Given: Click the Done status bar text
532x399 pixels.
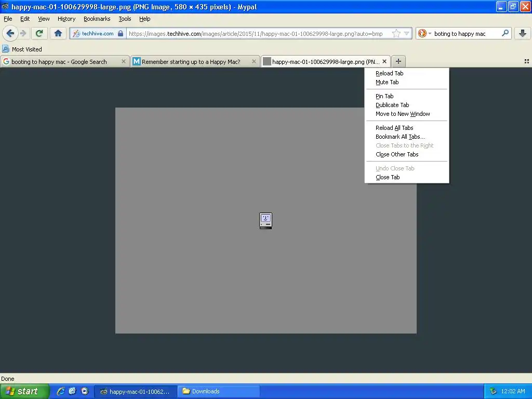Looking at the screenshot, I should click(7, 379).
